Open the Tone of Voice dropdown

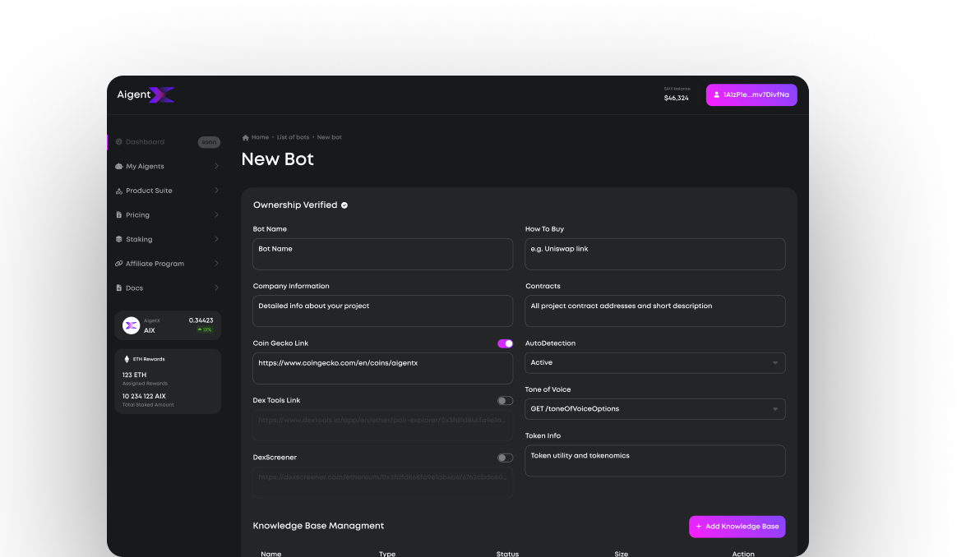point(654,409)
